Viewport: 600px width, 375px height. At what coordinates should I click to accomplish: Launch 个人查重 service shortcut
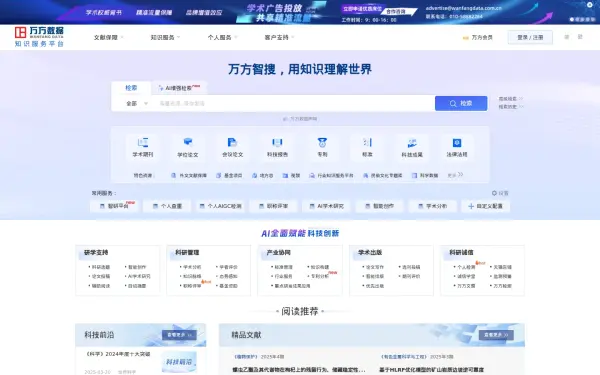167,206
